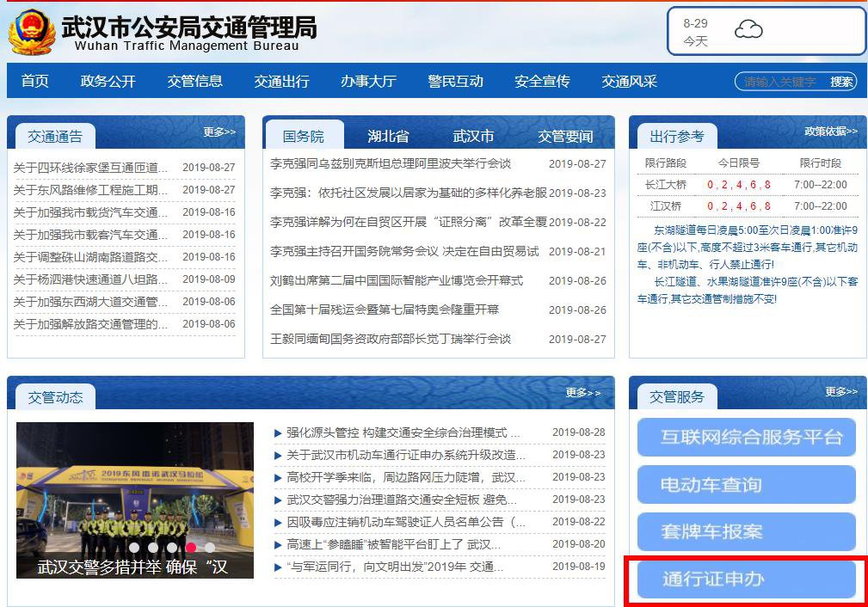The image size is (868, 607).
Task: Open the 办事大厅 navigation menu
Action: (368, 81)
